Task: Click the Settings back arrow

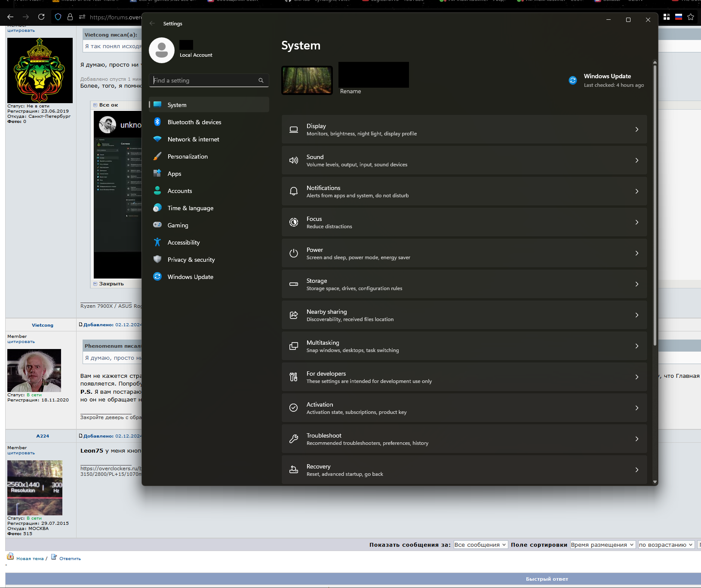Action: [x=152, y=24]
